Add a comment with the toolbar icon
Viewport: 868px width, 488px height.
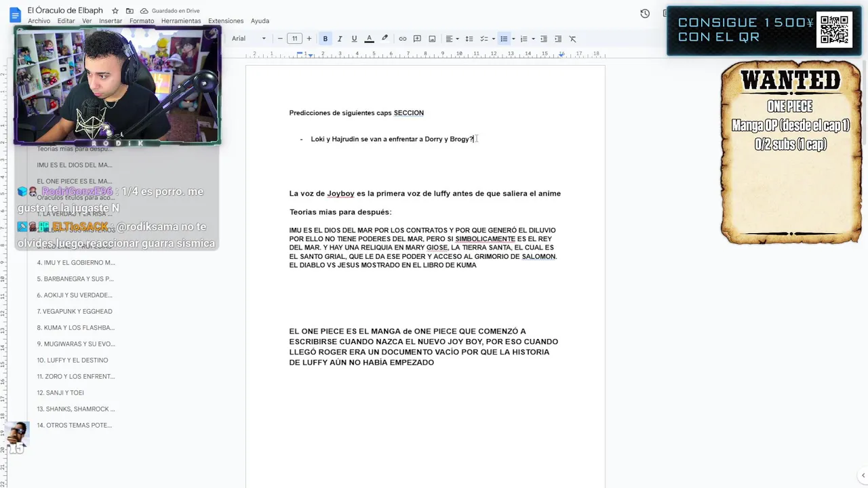[417, 39]
